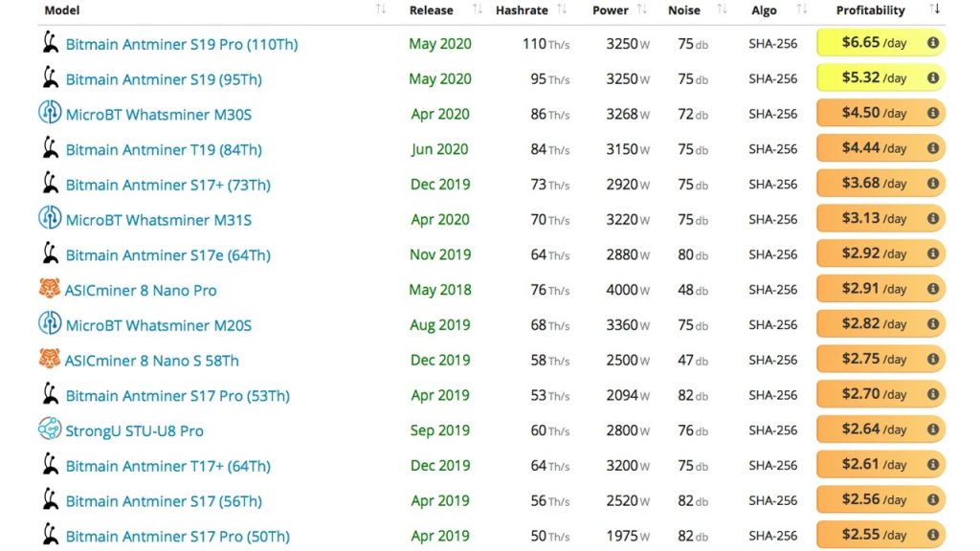980x551 pixels.
Task: Sort by Release date column arrows
Action: pyautogui.click(x=477, y=9)
